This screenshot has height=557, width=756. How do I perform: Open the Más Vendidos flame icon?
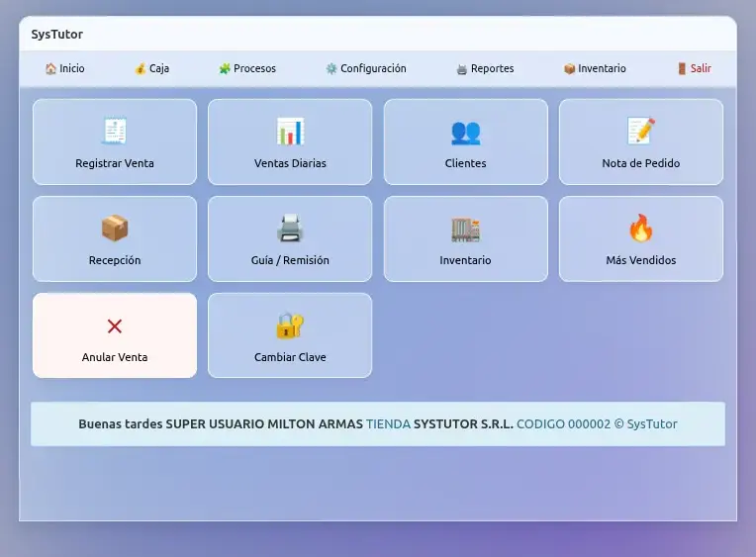(x=641, y=229)
